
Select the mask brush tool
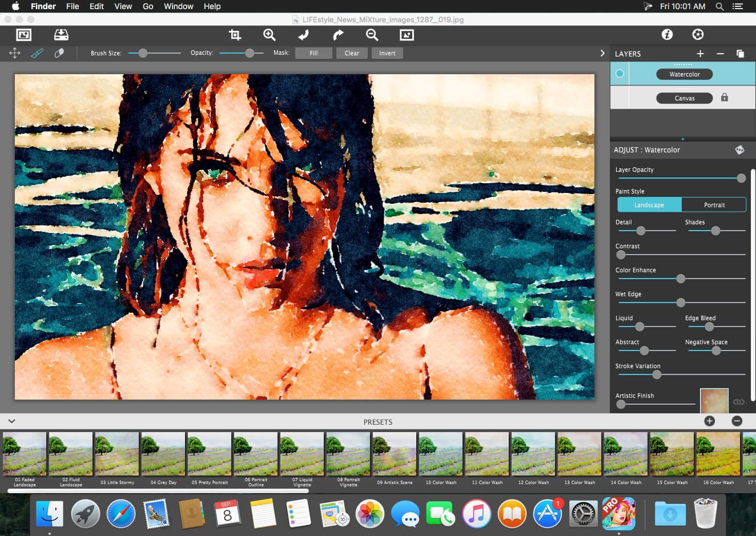[37, 53]
